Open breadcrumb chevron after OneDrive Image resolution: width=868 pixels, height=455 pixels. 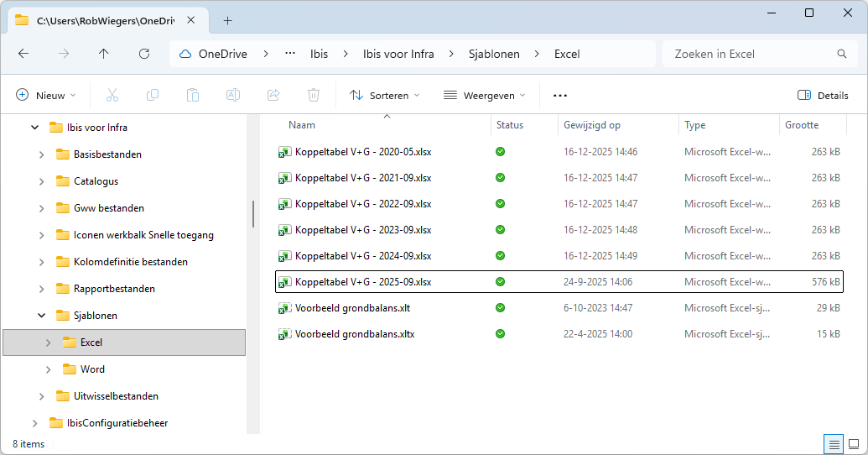click(266, 54)
